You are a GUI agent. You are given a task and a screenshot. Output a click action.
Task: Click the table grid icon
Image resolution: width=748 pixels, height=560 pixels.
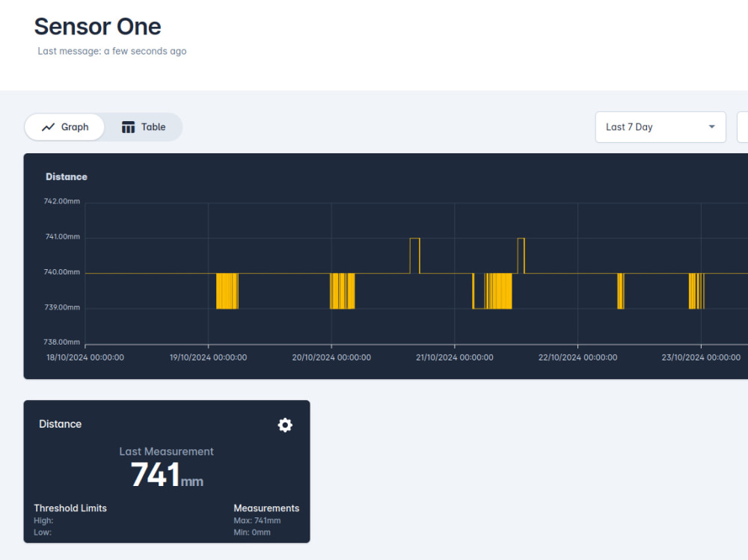tap(128, 127)
